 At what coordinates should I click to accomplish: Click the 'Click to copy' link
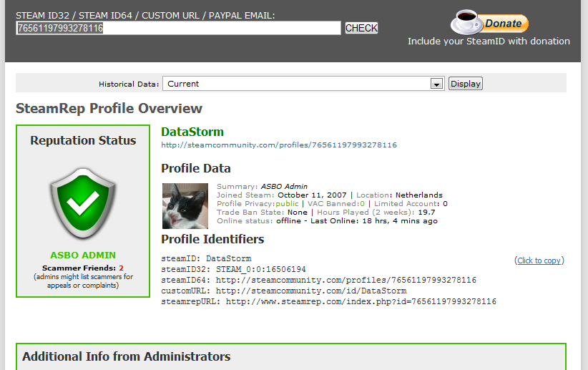[539, 261]
